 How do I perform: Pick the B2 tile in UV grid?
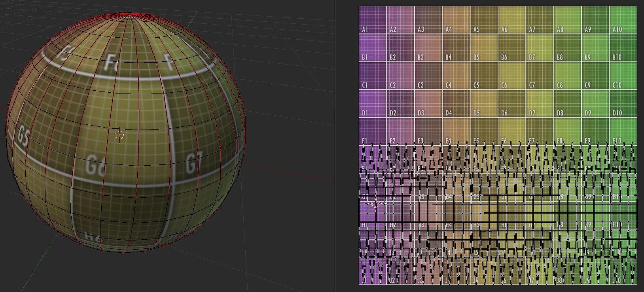click(400, 48)
